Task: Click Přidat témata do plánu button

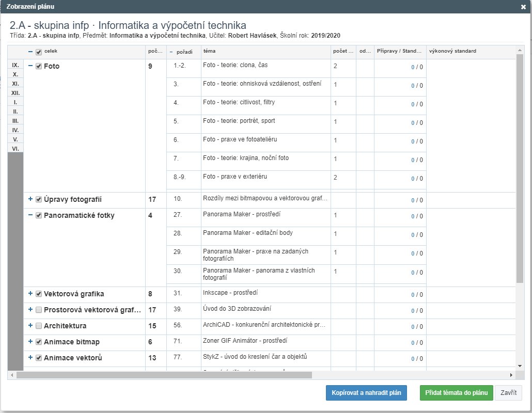Action: click(x=456, y=392)
